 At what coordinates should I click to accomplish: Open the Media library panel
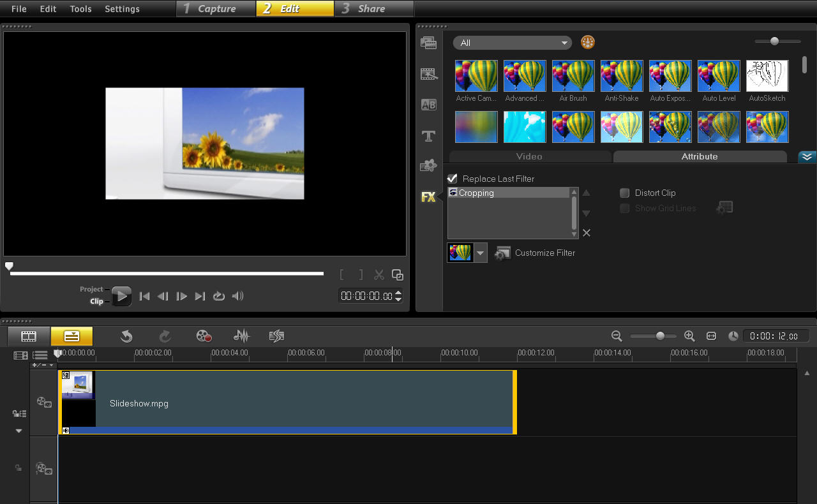(428, 42)
